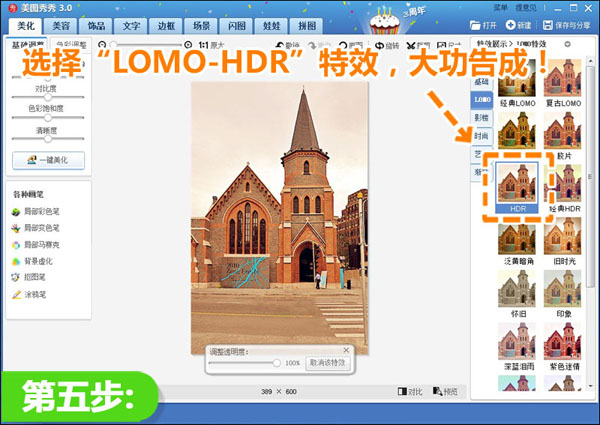Click the 取消该特效 button
The image size is (600, 425).
coord(328,363)
